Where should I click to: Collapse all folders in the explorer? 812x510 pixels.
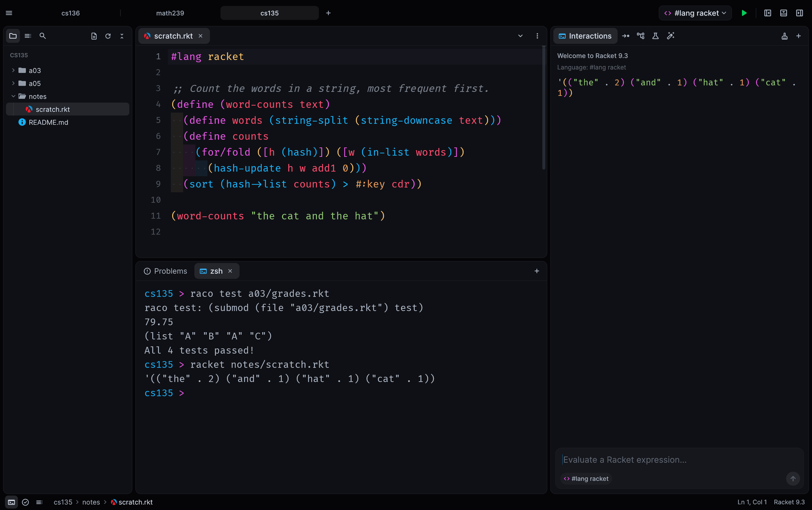pyautogui.click(x=122, y=36)
